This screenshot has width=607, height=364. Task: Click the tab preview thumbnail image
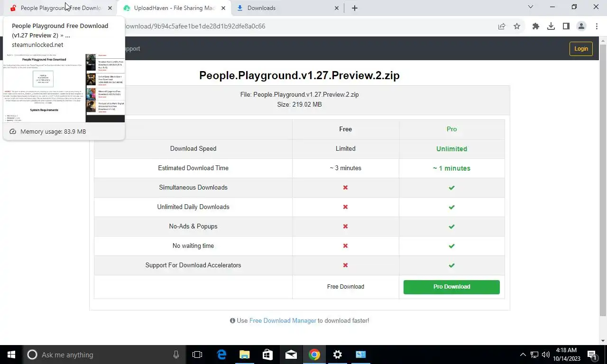64,88
